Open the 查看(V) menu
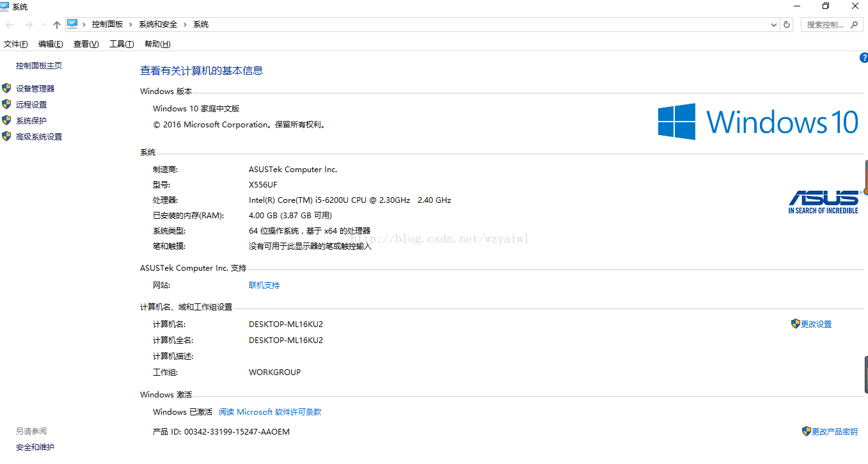The image size is (868, 464). click(x=86, y=44)
